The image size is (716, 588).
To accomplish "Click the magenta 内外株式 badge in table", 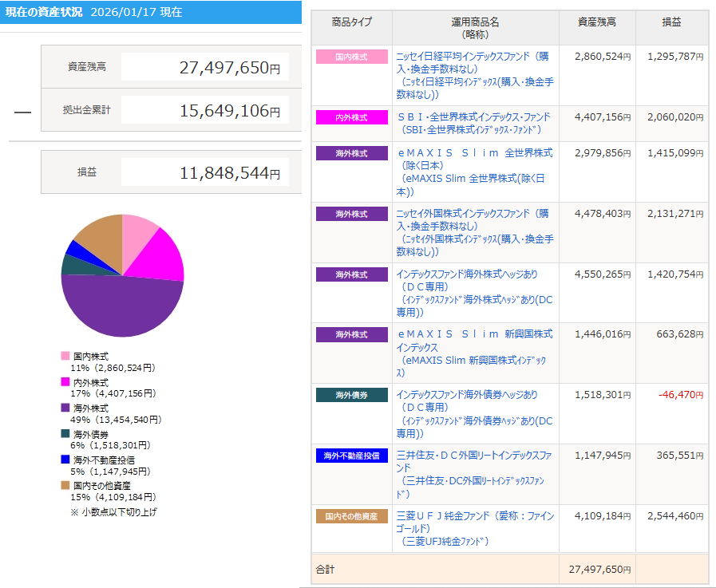I will coord(351,117).
